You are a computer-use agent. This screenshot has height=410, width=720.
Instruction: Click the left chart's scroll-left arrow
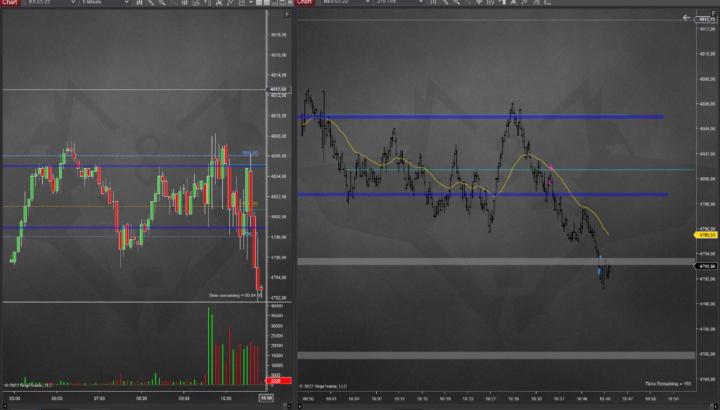(3, 406)
